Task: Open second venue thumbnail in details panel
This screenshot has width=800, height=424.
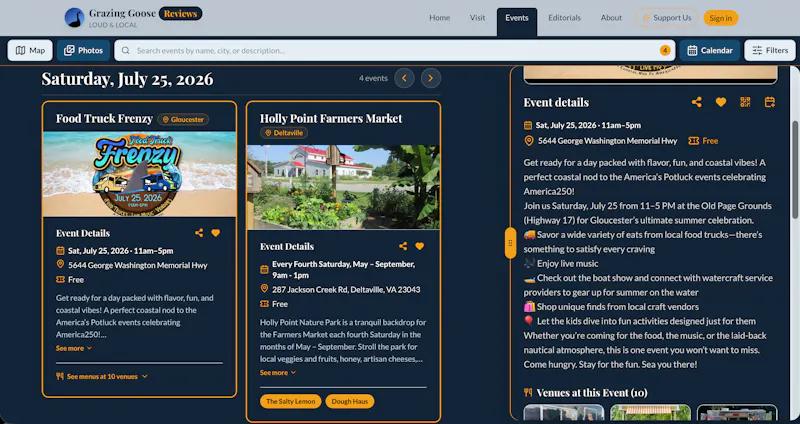Action: pyautogui.click(x=651, y=413)
